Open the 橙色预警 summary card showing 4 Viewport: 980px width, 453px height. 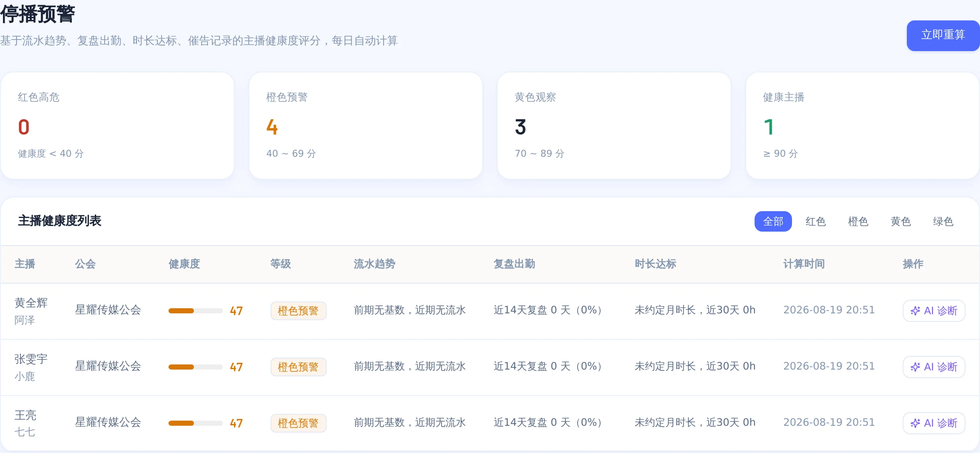[x=366, y=126]
